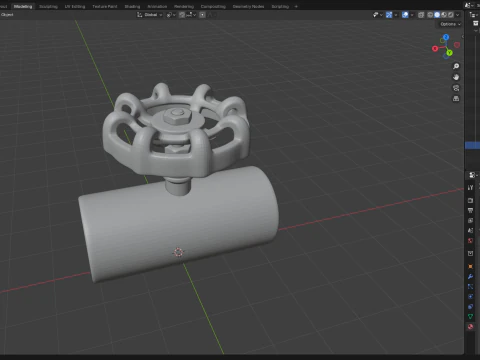Image resolution: width=480 pixels, height=360 pixels.
Task: Toggle show overlays button
Action: (x=405, y=15)
